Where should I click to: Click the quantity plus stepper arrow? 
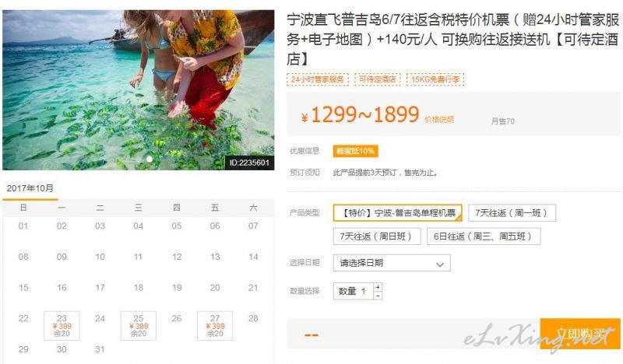[378, 287]
